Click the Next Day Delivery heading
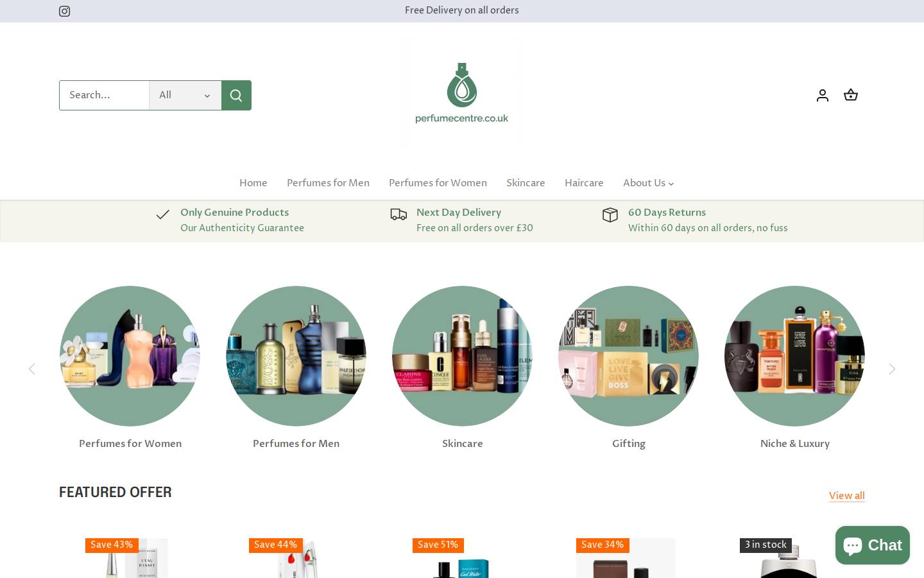The width and height of the screenshot is (924, 578). [459, 213]
